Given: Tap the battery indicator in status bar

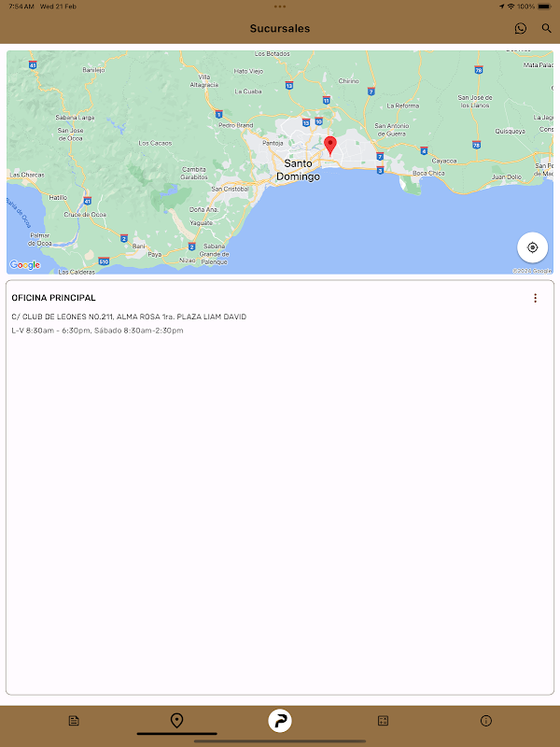Looking at the screenshot, I should [544, 7].
